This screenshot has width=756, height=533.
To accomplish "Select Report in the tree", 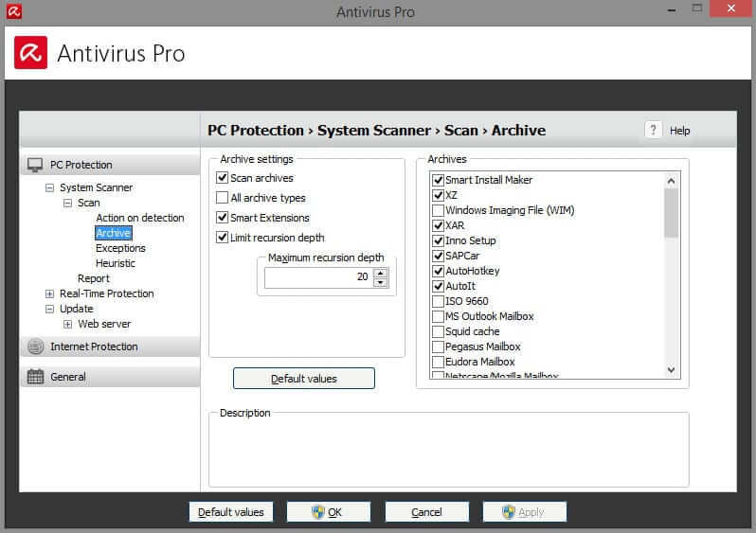I will (94, 278).
